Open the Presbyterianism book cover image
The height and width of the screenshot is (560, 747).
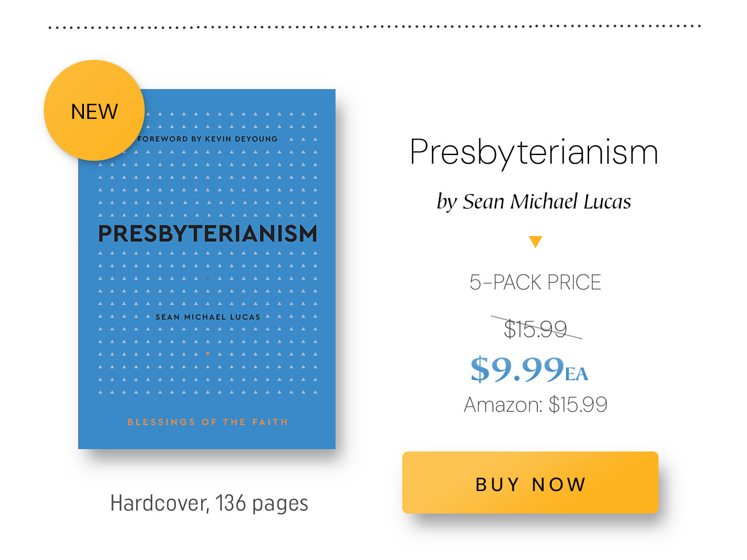click(207, 269)
